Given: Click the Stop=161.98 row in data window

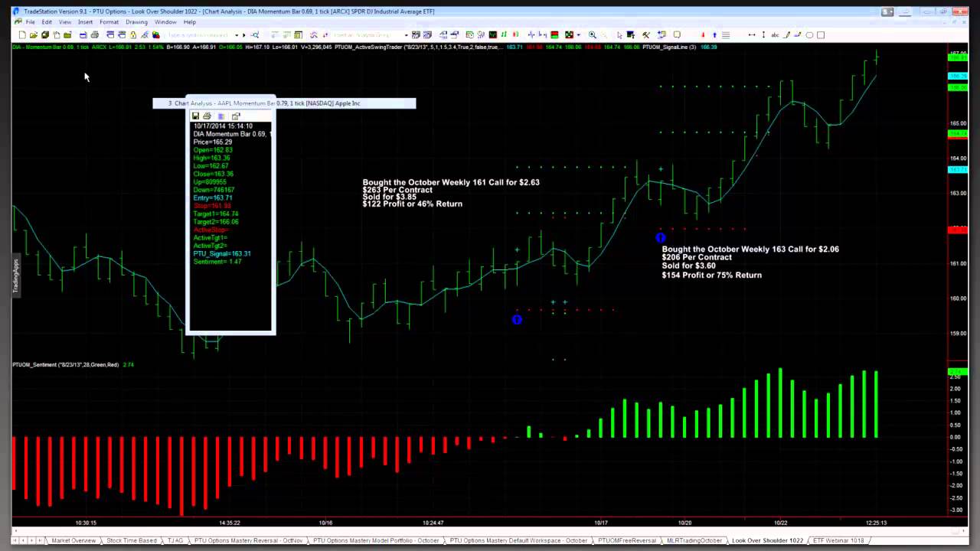Looking at the screenshot, I should tap(212, 206).
